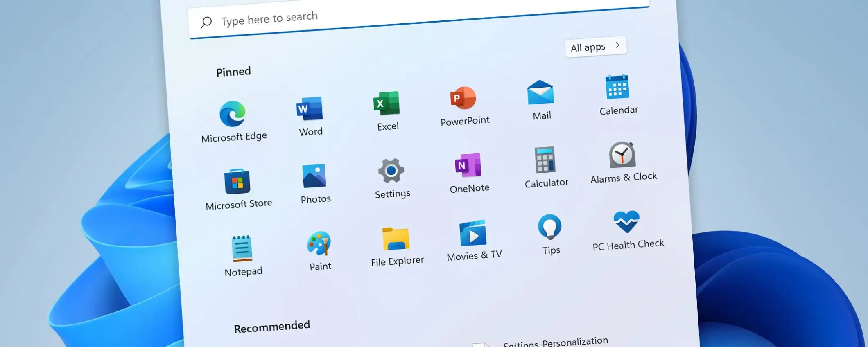The height and width of the screenshot is (347, 868).
Task: Click the Pinned section heading
Action: (233, 72)
